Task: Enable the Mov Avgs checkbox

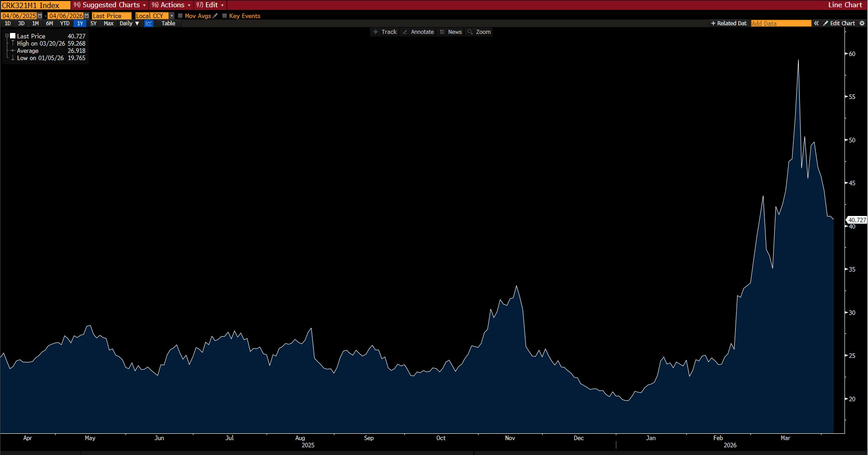Action: click(180, 16)
